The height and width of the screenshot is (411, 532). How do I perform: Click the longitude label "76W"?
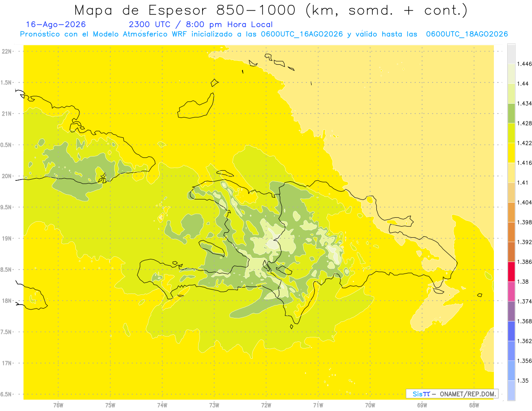tap(58, 405)
